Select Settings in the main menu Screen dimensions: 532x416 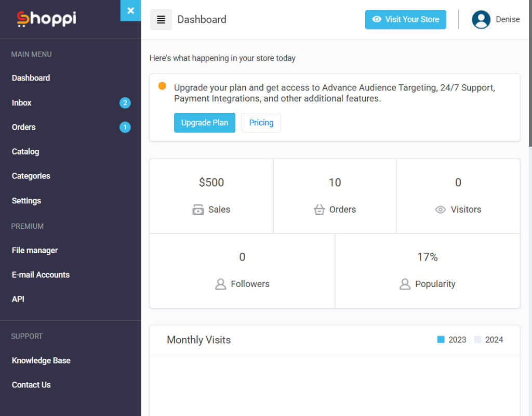(26, 201)
